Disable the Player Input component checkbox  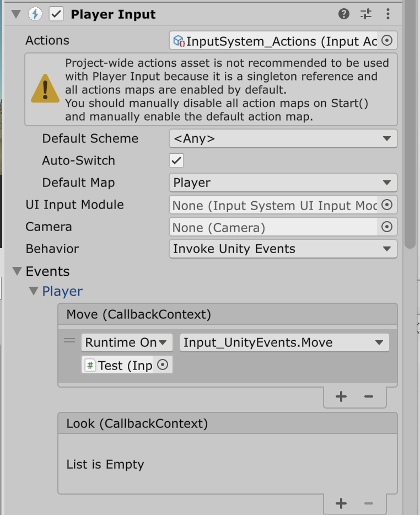tap(56, 14)
